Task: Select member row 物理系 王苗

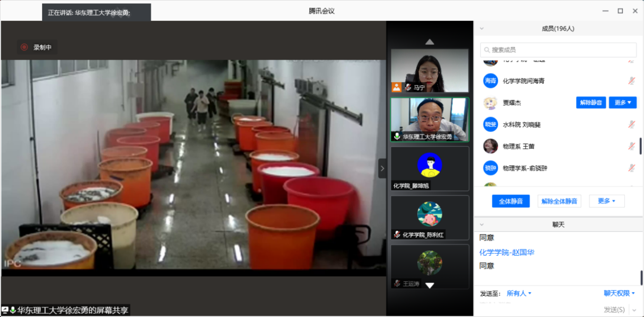Action: [x=558, y=146]
